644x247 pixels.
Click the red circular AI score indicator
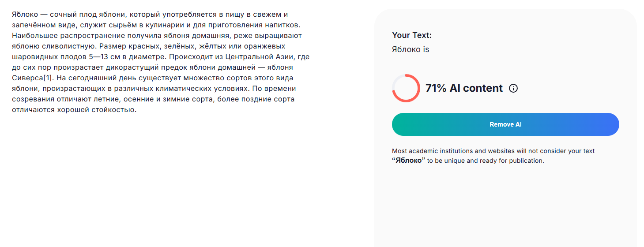(406, 88)
